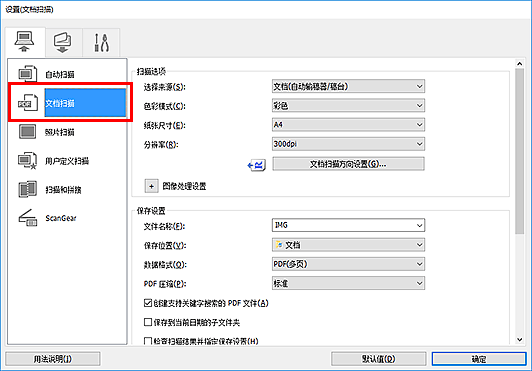
Task: Choose the highlighted 文档扫描 label
Action: pyautogui.click(x=60, y=103)
